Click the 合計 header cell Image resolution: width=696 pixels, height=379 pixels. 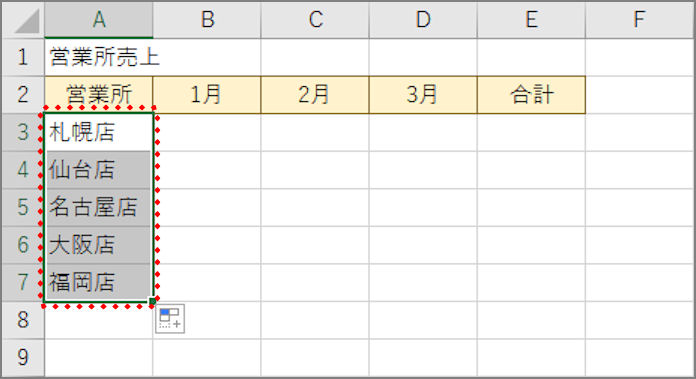531,95
